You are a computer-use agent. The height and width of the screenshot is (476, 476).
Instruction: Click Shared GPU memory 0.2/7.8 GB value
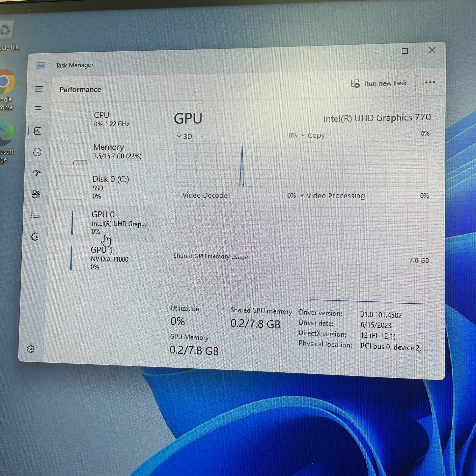pyautogui.click(x=255, y=324)
